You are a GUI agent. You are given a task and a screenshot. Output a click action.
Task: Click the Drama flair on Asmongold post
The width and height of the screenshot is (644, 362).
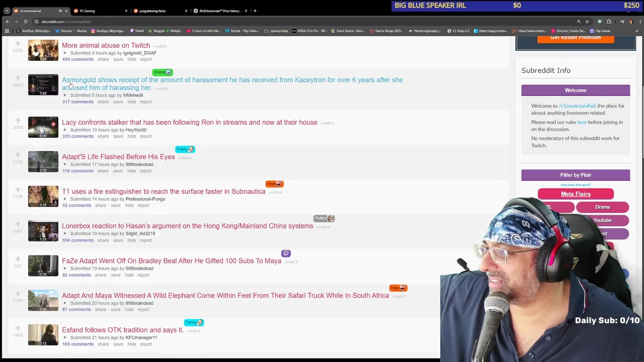(162, 72)
